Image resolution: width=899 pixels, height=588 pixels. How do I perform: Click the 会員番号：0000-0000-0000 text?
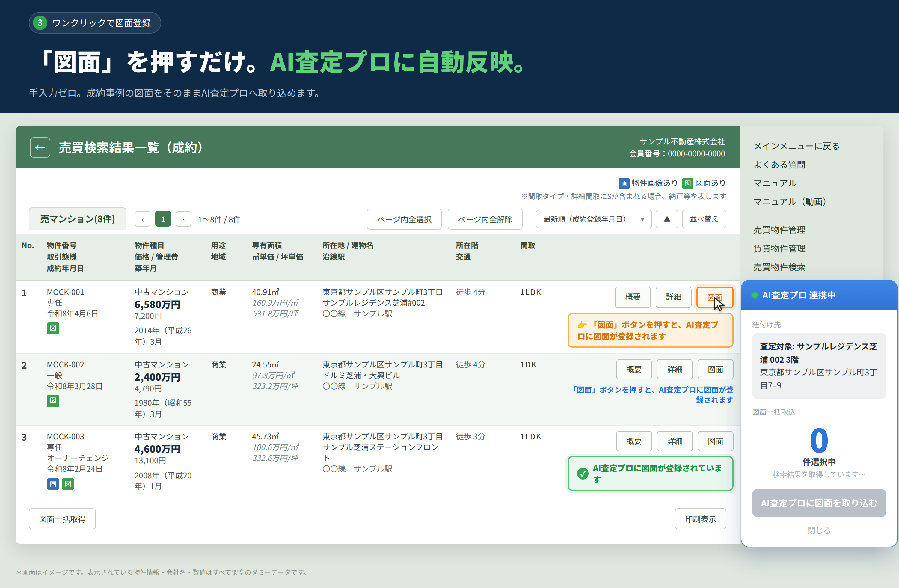pyautogui.click(x=677, y=154)
